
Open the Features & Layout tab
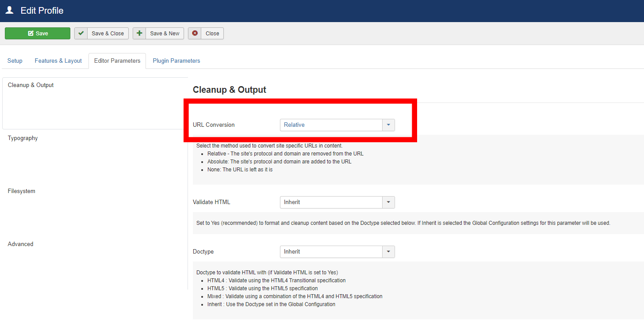(x=58, y=61)
